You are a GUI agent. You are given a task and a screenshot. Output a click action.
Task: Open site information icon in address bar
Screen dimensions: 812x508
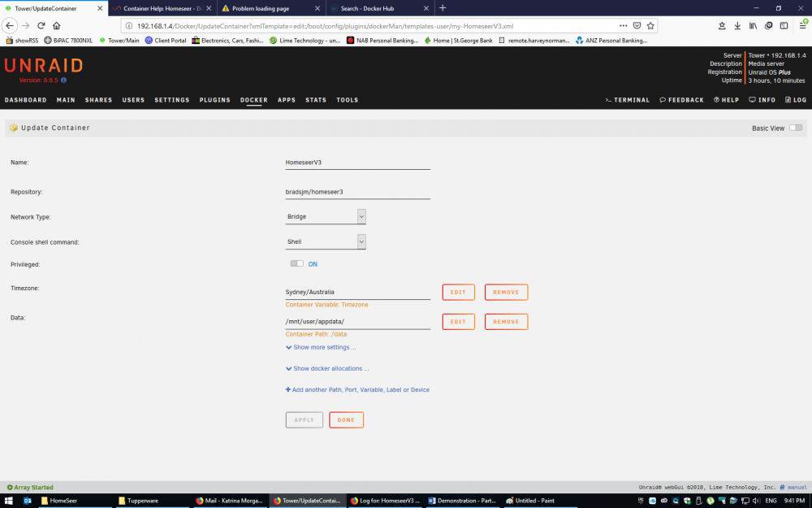click(x=129, y=25)
